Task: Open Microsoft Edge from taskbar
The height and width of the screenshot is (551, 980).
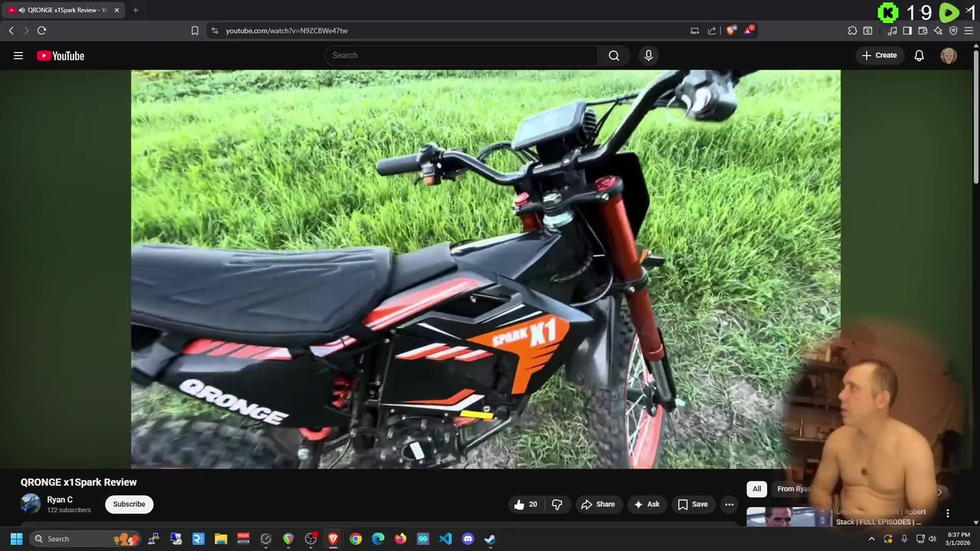Action: [378, 539]
